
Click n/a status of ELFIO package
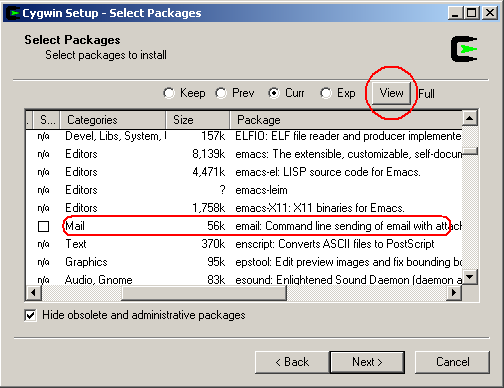[x=43, y=136]
